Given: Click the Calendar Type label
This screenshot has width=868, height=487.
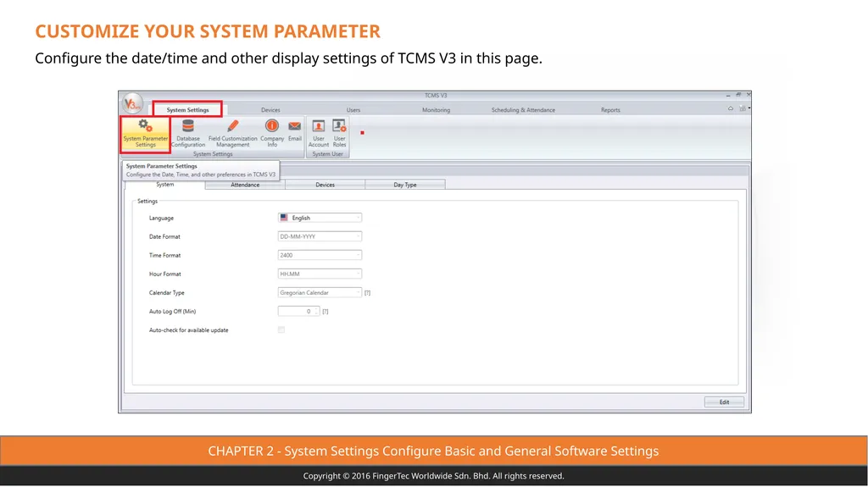Looking at the screenshot, I should pos(167,293).
